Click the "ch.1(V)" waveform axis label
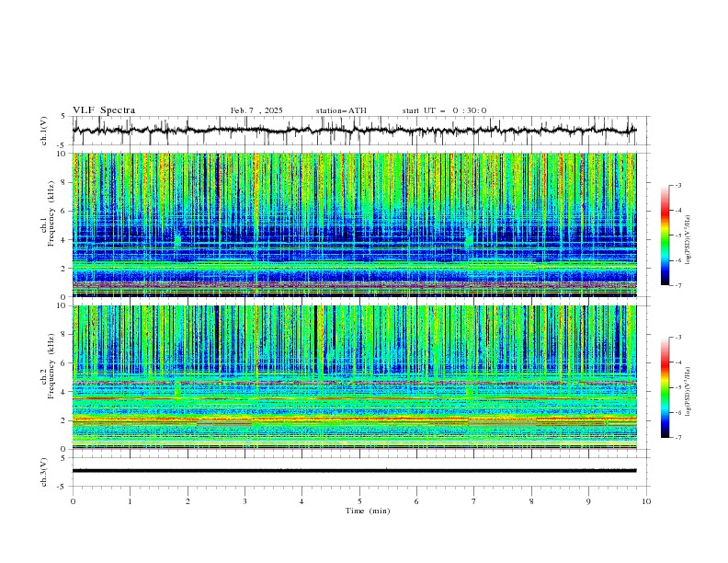728x563 pixels. pos(44,131)
